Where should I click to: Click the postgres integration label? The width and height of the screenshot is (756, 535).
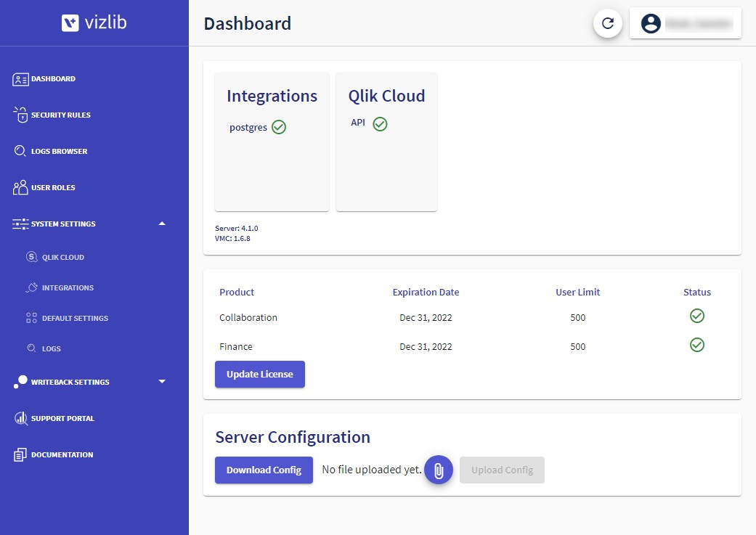[248, 127]
